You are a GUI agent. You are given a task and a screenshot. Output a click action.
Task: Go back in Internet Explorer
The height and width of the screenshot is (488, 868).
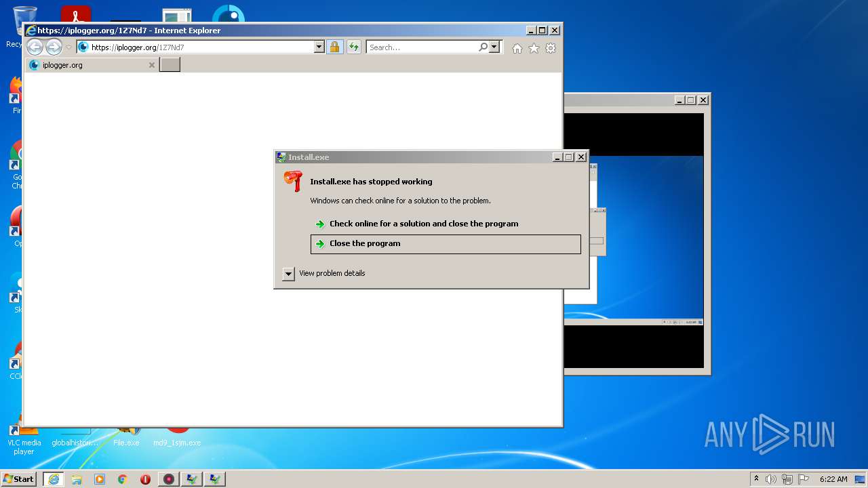(x=35, y=47)
